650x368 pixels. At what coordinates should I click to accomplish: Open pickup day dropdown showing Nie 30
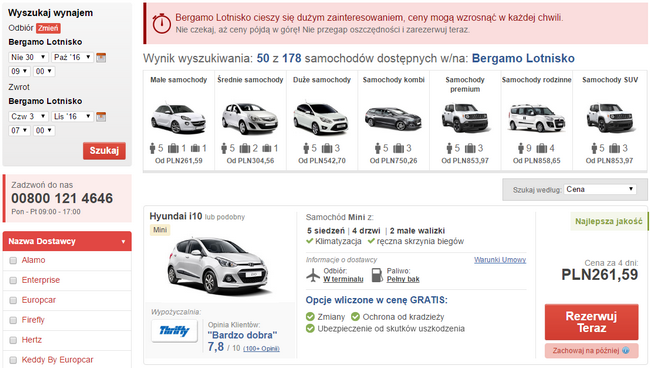click(x=28, y=58)
